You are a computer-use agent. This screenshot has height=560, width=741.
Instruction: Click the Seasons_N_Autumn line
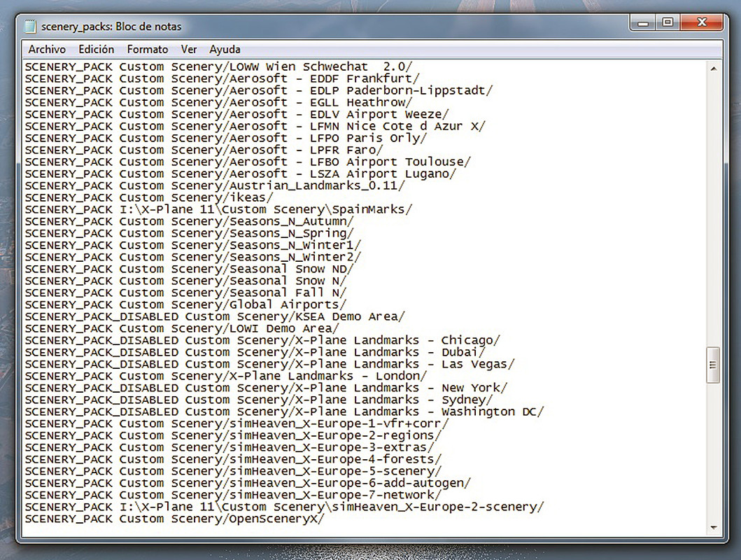click(190, 221)
